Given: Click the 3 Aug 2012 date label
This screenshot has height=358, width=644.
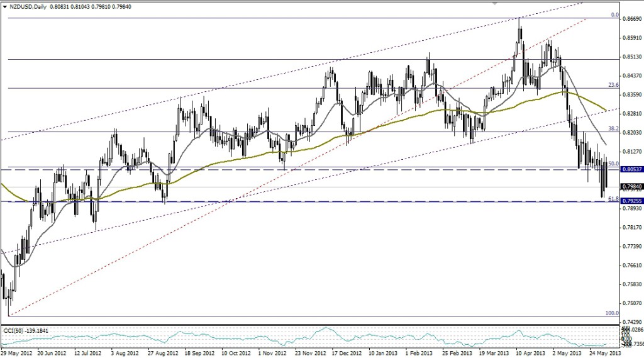Looking at the screenshot, I should 126,353.
